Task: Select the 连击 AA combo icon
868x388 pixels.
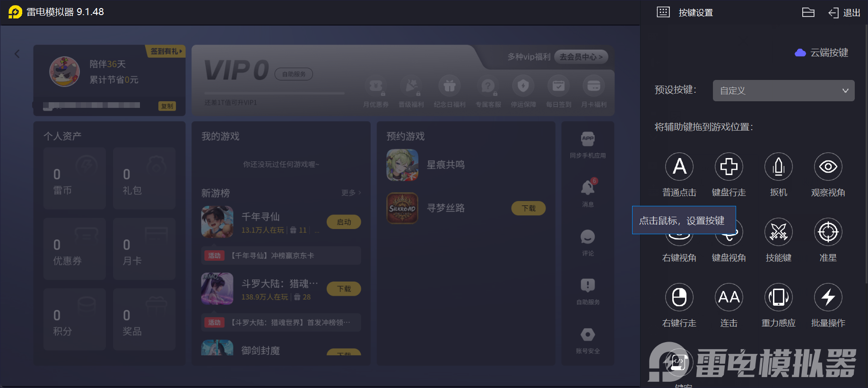Action: pos(729,297)
